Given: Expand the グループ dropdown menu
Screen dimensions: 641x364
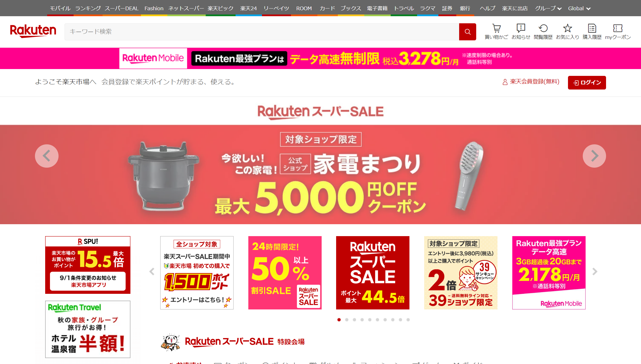Looking at the screenshot, I should tap(548, 9).
